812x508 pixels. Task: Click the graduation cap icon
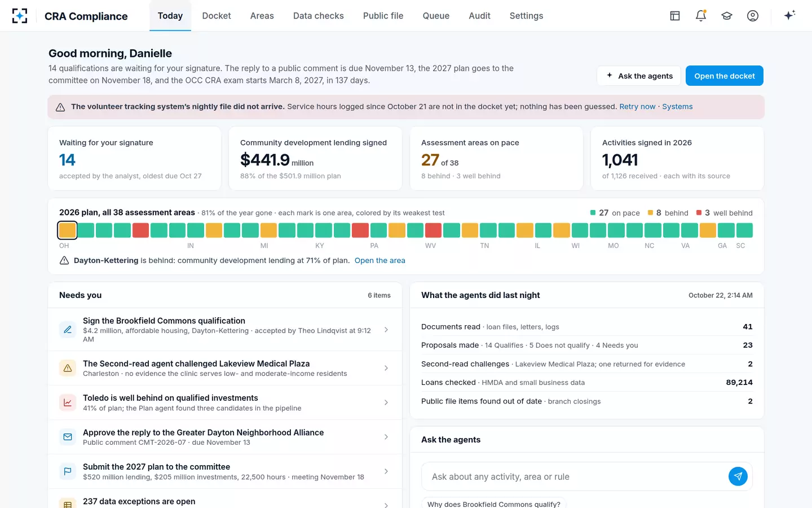[727, 16]
